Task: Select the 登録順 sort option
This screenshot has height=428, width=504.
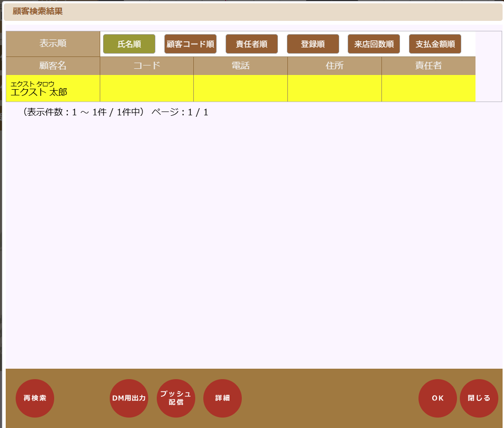Action: point(313,44)
